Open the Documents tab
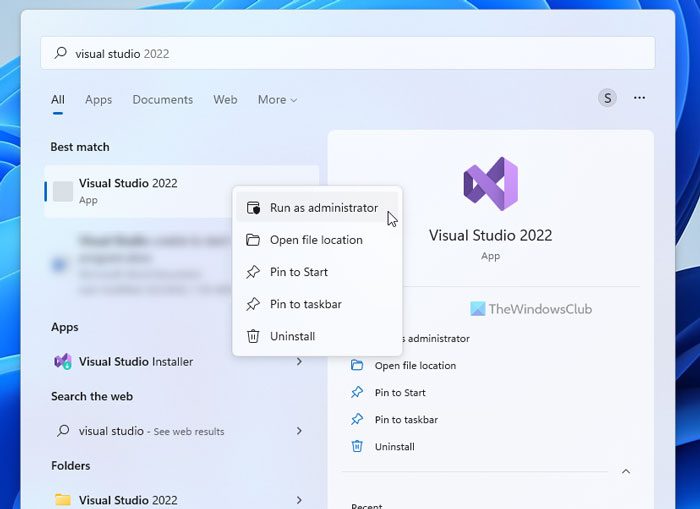This screenshot has height=509, width=700. pos(162,100)
